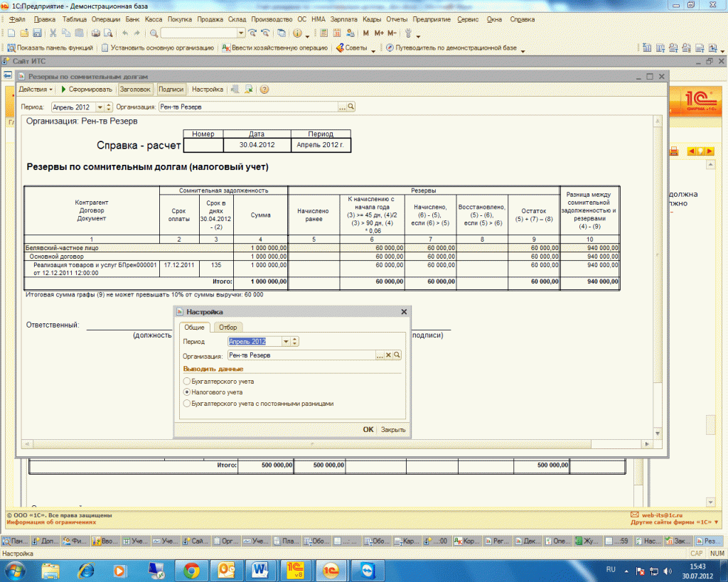Viewport: 728px width, 582px height.
Task: Click the help question mark in report toolbar
Action: pos(264,90)
